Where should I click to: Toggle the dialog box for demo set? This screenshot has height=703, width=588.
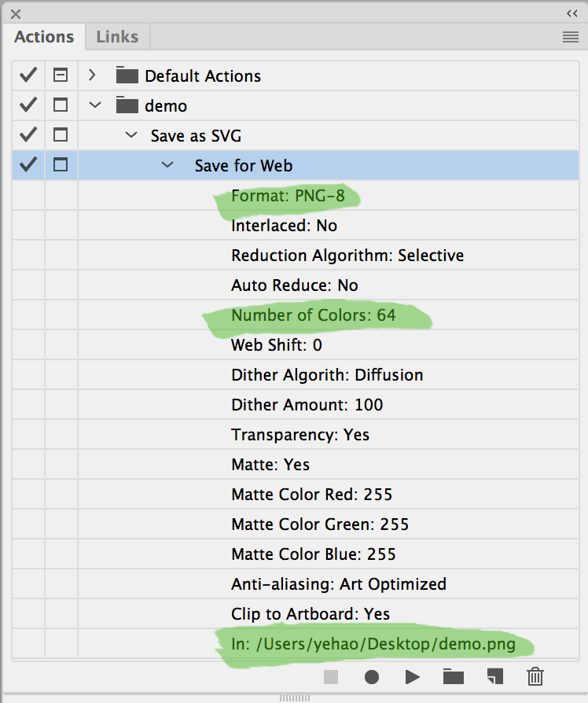(61, 105)
